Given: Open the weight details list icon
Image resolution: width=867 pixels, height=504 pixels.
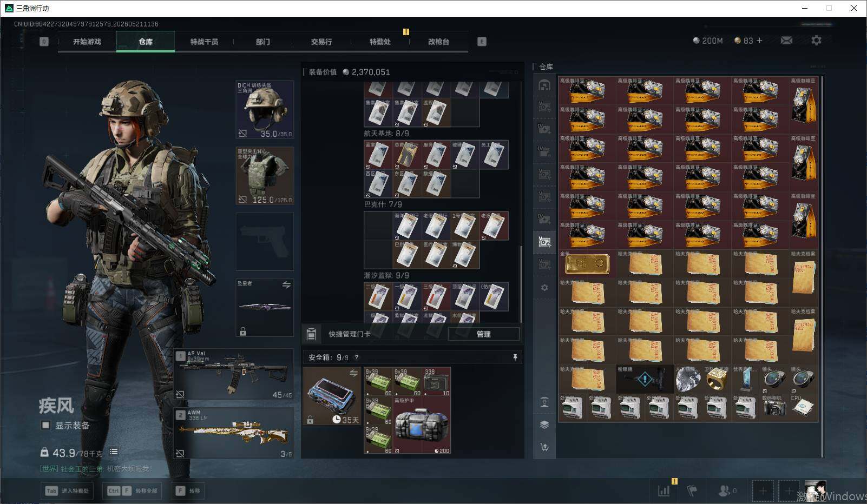Looking at the screenshot, I should 114,452.
